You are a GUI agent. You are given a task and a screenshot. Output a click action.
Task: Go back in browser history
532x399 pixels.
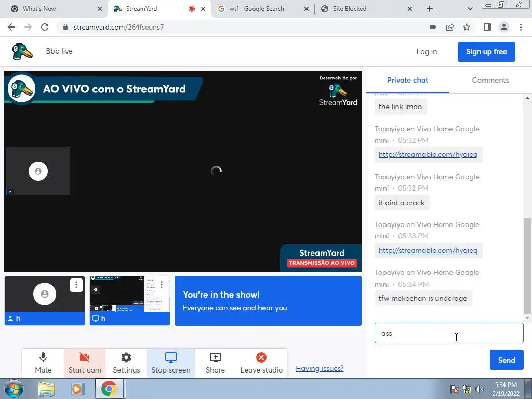coord(11,27)
